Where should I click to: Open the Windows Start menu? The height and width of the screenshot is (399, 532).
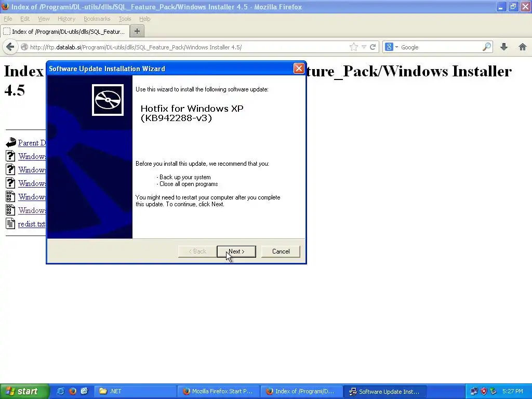[25, 391]
